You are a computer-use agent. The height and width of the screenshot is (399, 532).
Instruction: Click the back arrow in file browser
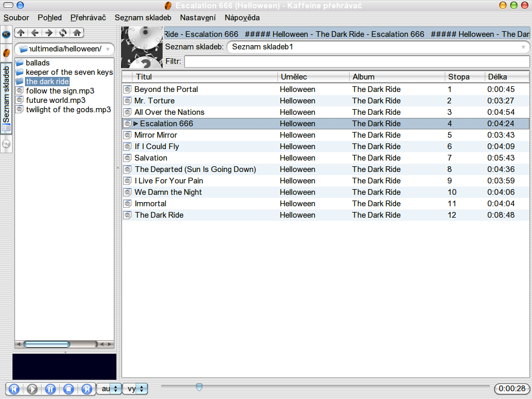(35, 33)
